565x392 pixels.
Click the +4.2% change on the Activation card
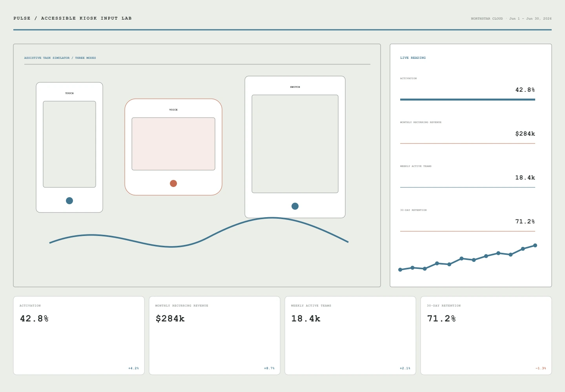point(133,368)
